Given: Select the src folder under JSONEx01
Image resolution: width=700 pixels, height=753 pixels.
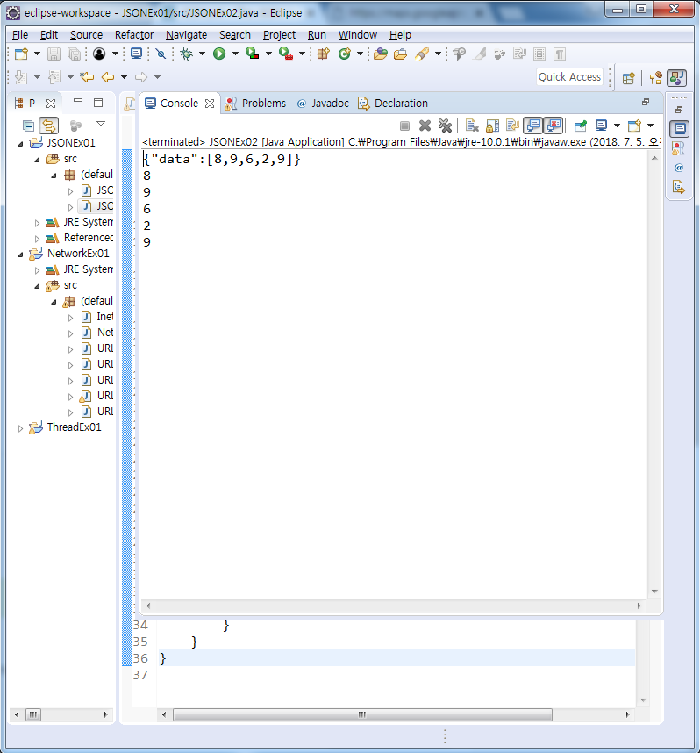Looking at the screenshot, I should click(x=61, y=159).
